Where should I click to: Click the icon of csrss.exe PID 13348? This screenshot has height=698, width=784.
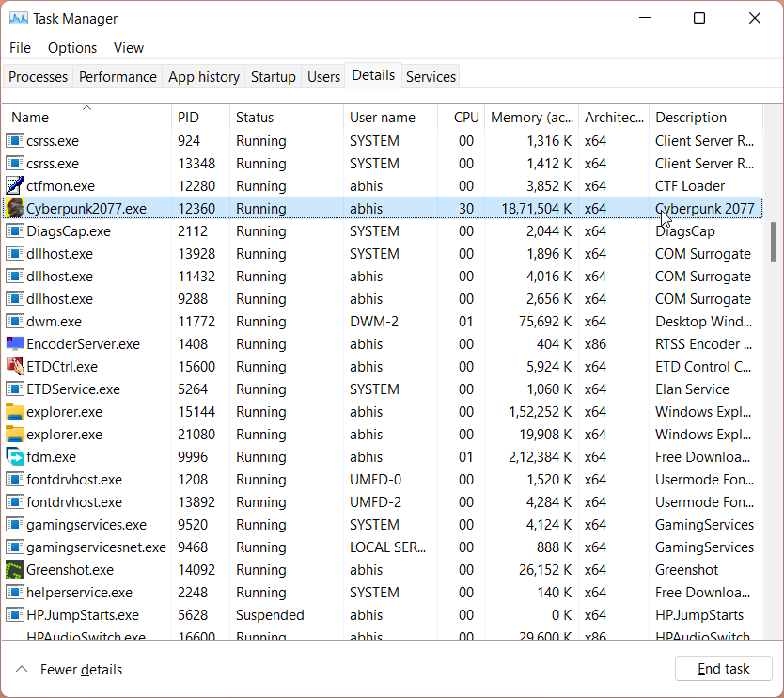click(x=15, y=163)
